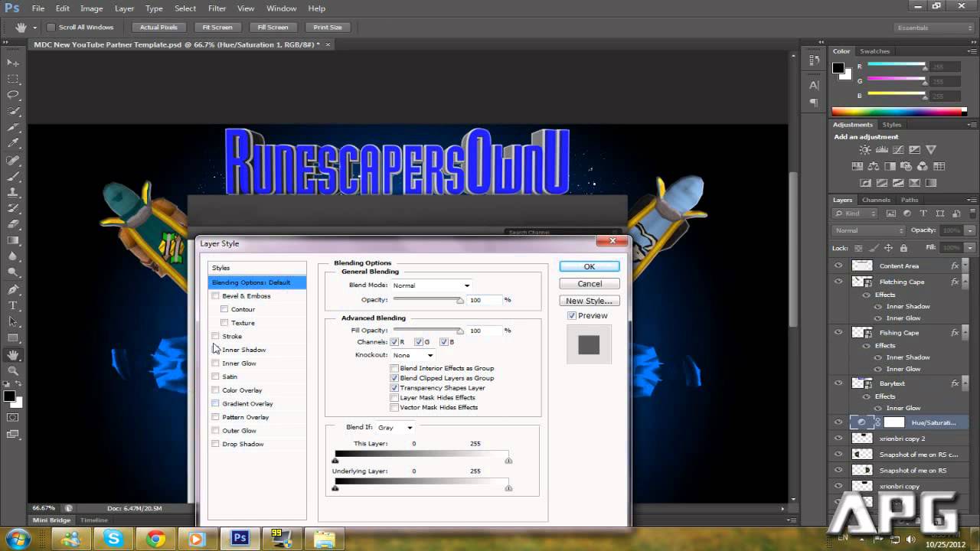Add an Invert adjustment

tap(865, 183)
